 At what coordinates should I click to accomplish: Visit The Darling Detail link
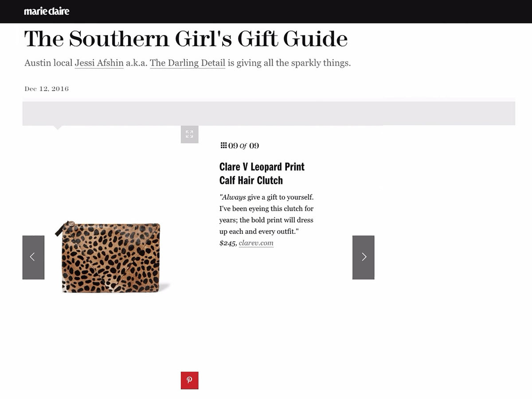(x=188, y=63)
